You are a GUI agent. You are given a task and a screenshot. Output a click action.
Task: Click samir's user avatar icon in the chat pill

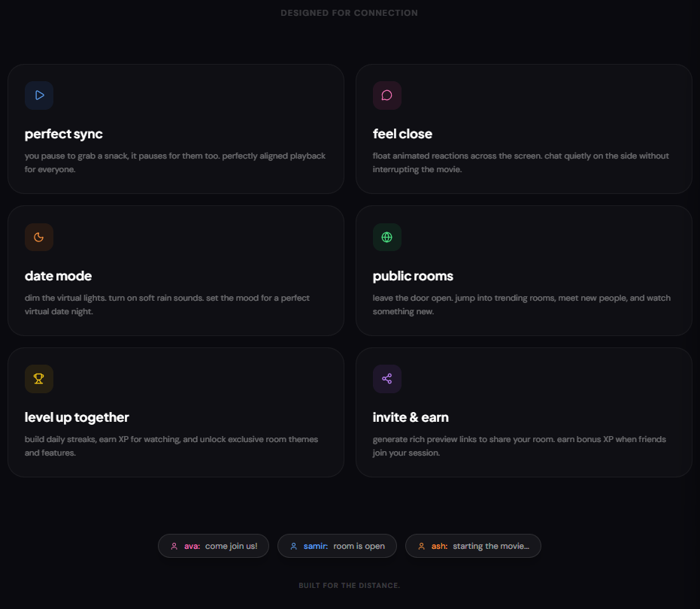(293, 546)
